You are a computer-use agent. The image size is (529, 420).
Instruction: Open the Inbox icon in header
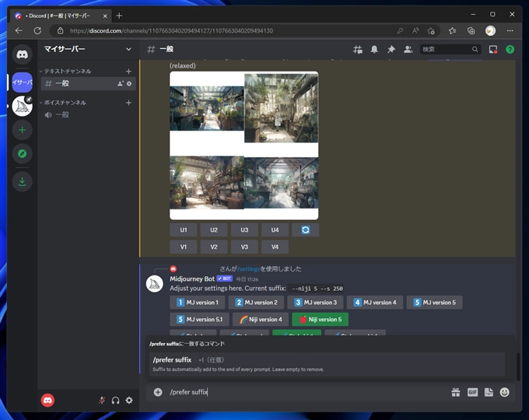(493, 50)
